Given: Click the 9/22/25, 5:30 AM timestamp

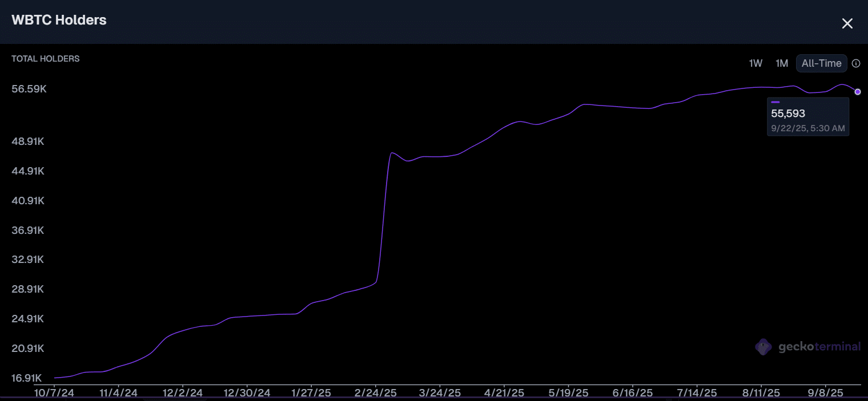Looking at the screenshot, I should coord(807,128).
